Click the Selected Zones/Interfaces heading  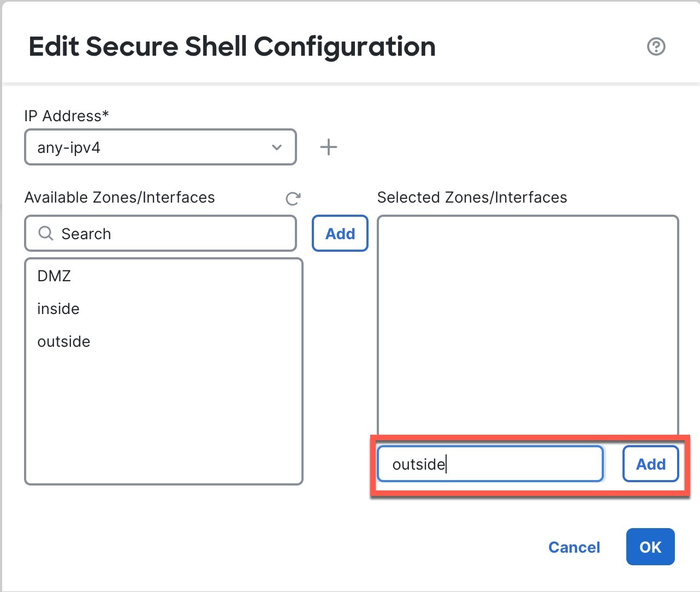pos(473,197)
